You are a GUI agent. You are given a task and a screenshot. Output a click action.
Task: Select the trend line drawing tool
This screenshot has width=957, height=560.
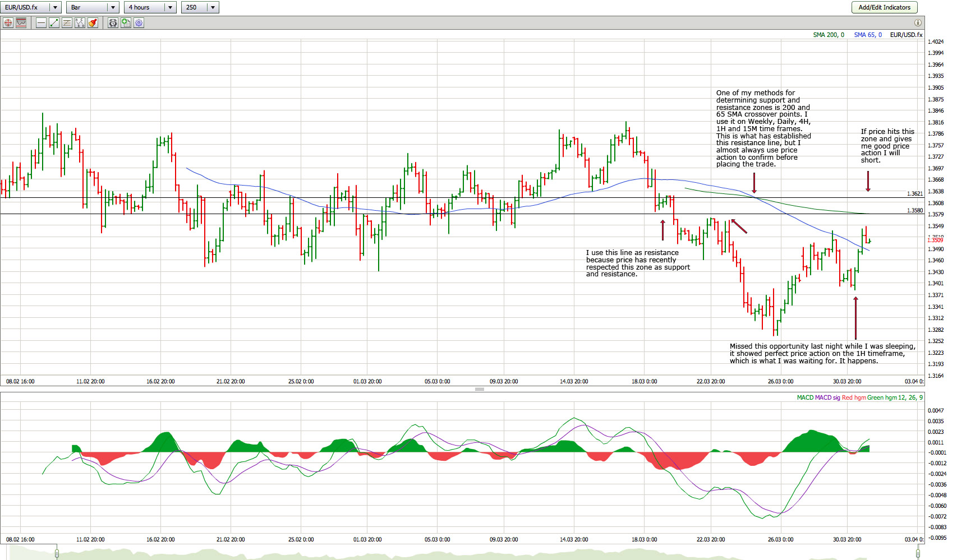(x=54, y=23)
